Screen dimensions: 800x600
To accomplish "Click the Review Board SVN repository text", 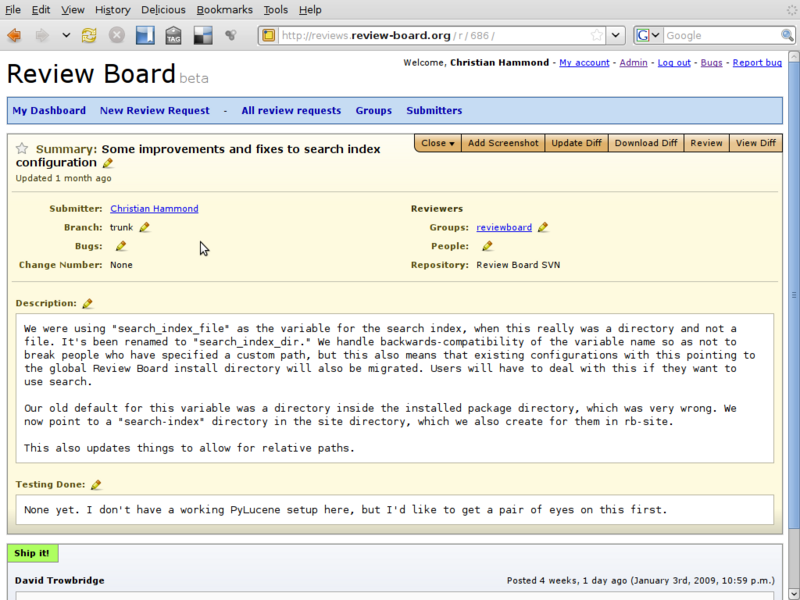I will pyautogui.click(x=518, y=265).
